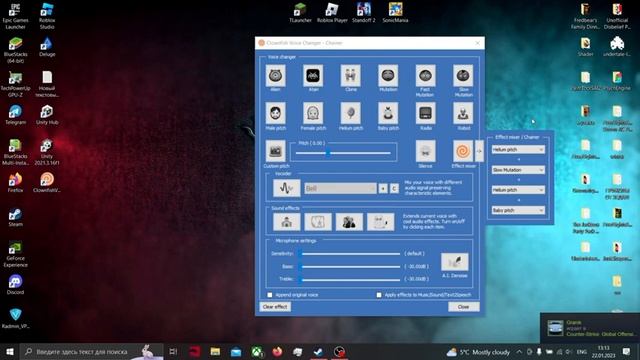Open the Xbox app in the taskbar

pyautogui.click(x=257, y=351)
